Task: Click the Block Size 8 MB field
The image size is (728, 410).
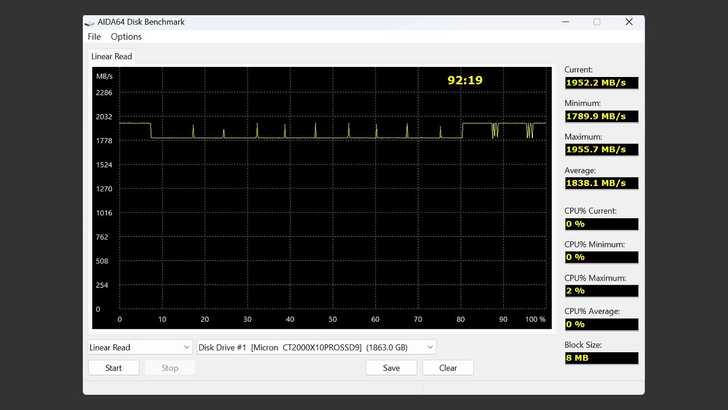Action: pyautogui.click(x=600, y=357)
